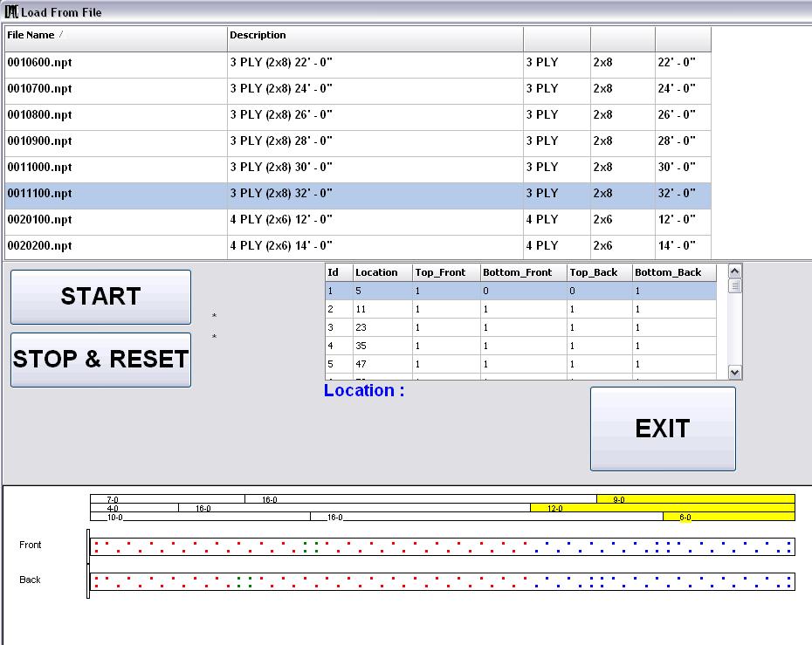Click the yellow 9-0 board segment
Screen dimensions: 812x645
point(695,499)
